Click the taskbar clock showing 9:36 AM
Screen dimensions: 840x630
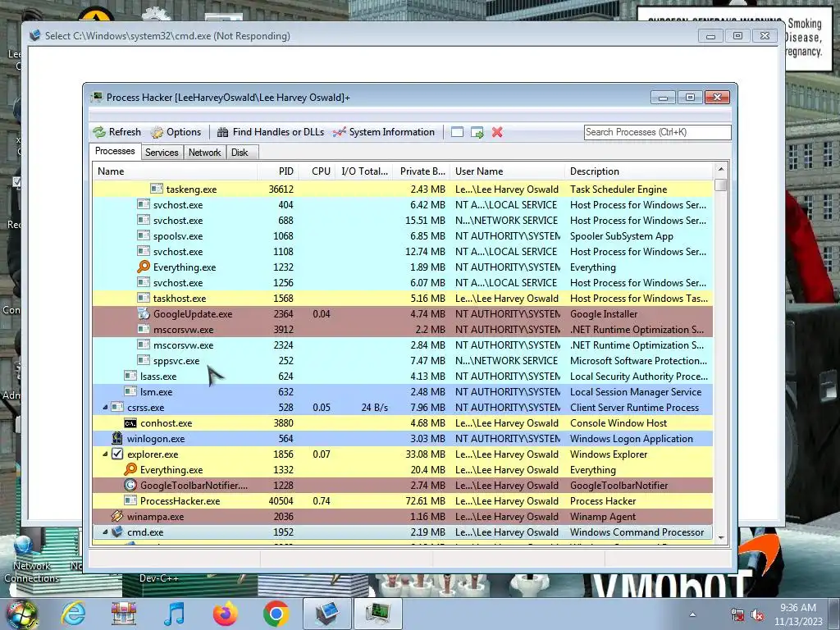[798, 614]
